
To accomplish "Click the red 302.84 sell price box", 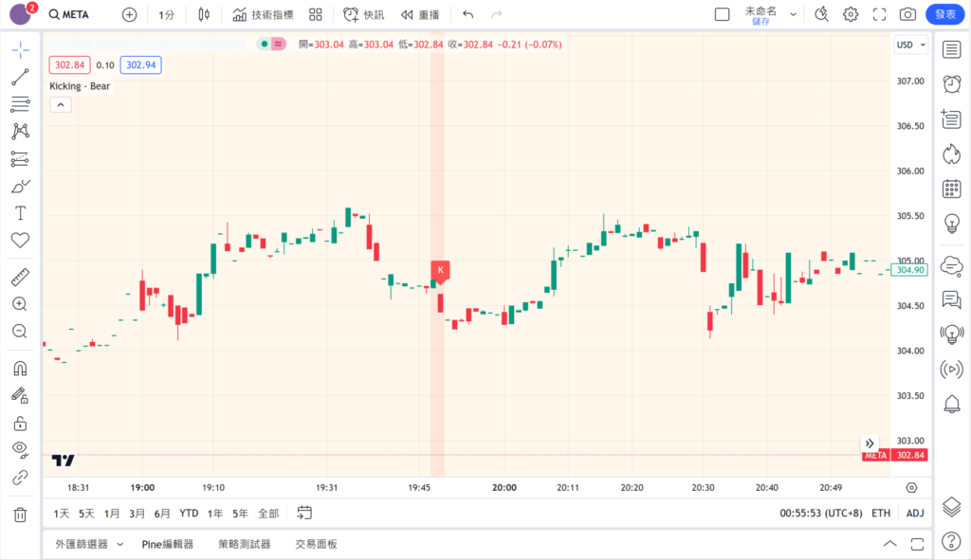I will pyautogui.click(x=70, y=64).
